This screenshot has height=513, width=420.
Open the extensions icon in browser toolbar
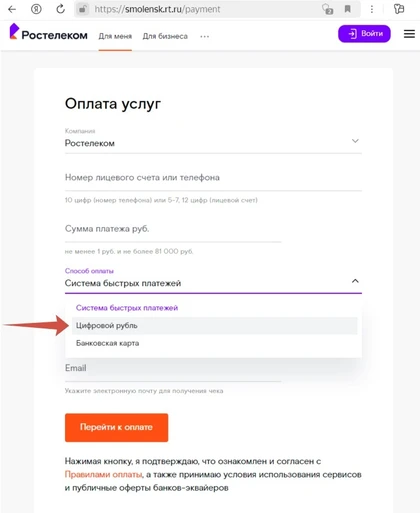(x=399, y=9)
